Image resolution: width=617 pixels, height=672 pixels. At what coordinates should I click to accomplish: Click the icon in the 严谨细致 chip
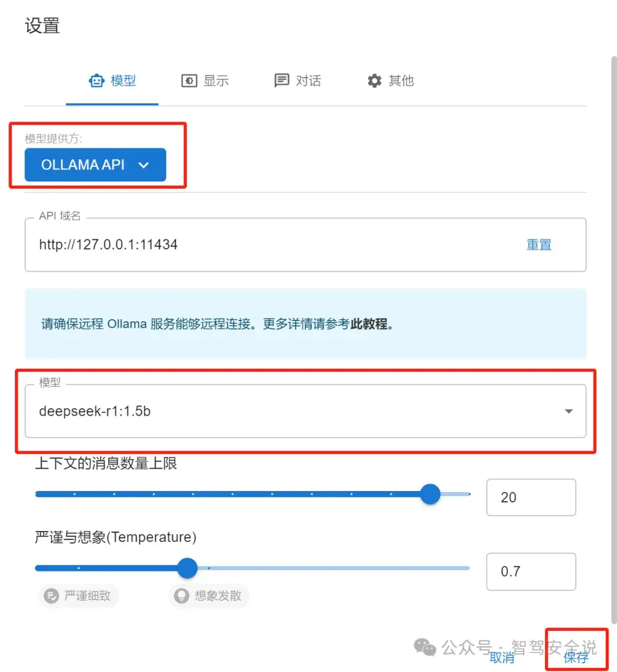[x=51, y=595]
